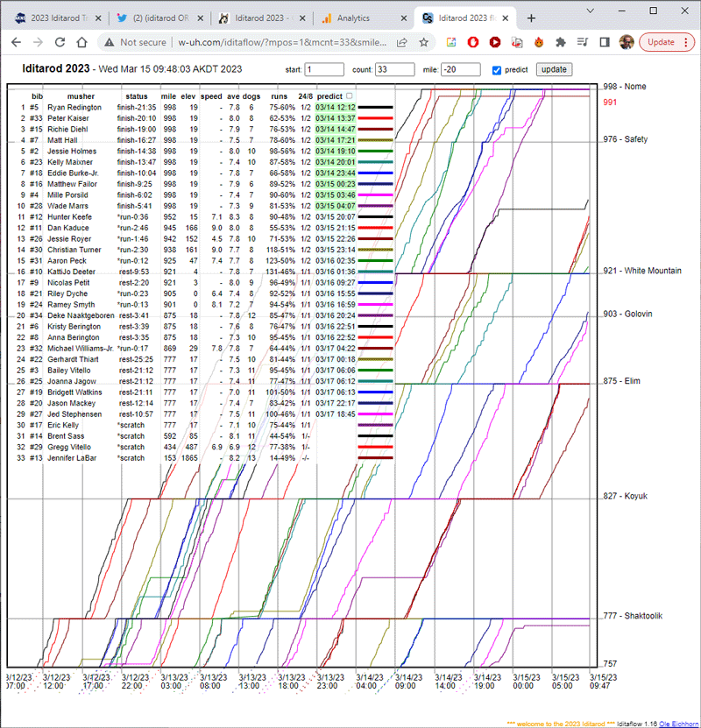This screenshot has height=728, width=701.
Task: Open the orange fire extension icon
Action: [539, 42]
